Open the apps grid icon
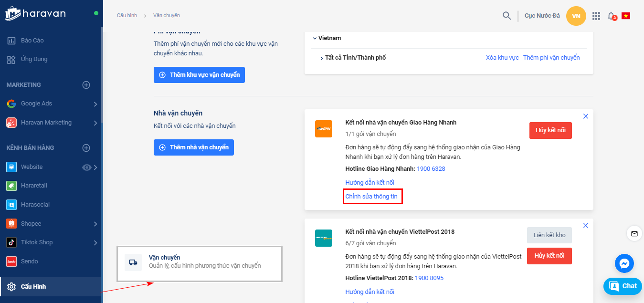The image size is (644, 303). click(596, 16)
